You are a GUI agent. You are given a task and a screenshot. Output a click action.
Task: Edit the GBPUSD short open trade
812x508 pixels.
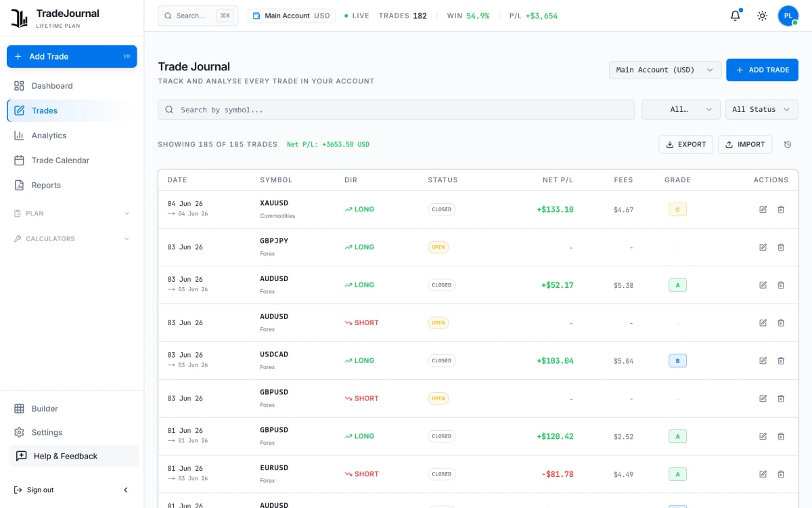point(763,398)
